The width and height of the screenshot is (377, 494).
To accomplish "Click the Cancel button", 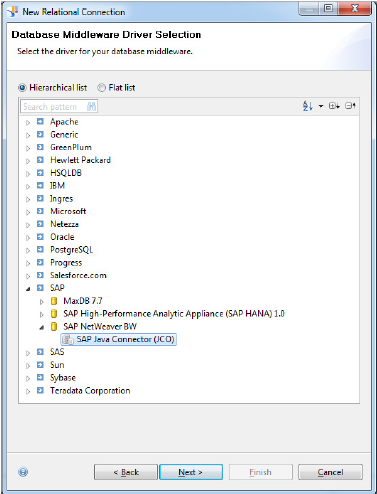I will point(330,472).
